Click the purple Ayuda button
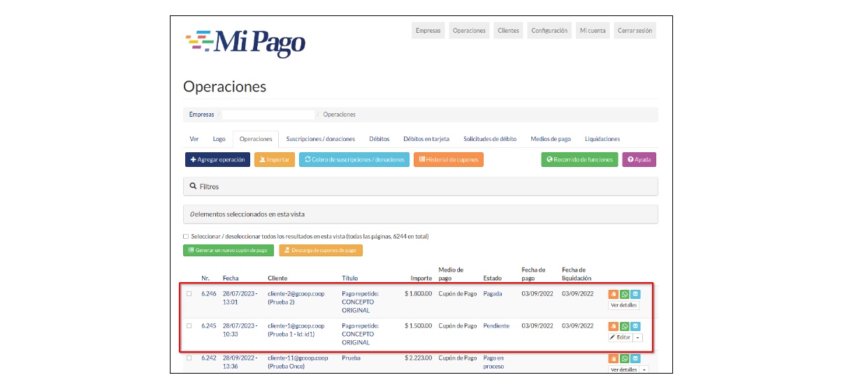The width and height of the screenshot is (868, 389). coord(639,160)
